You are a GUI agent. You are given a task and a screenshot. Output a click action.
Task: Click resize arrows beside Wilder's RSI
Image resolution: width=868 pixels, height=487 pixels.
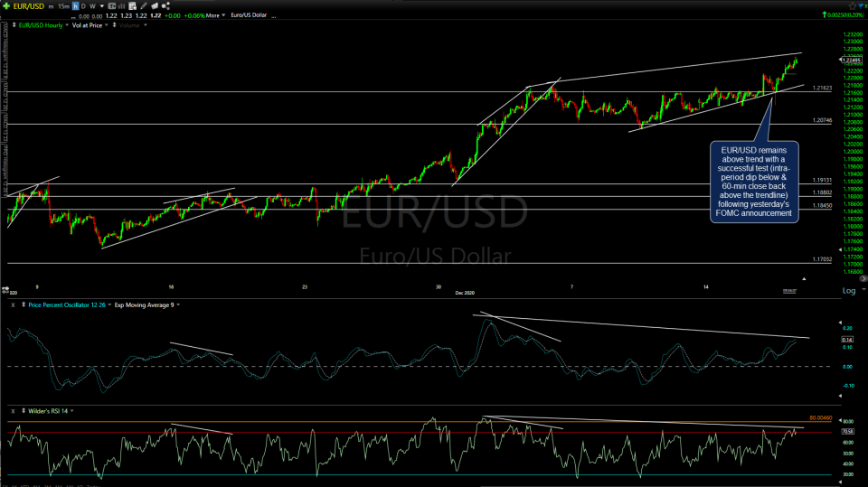click(x=24, y=411)
